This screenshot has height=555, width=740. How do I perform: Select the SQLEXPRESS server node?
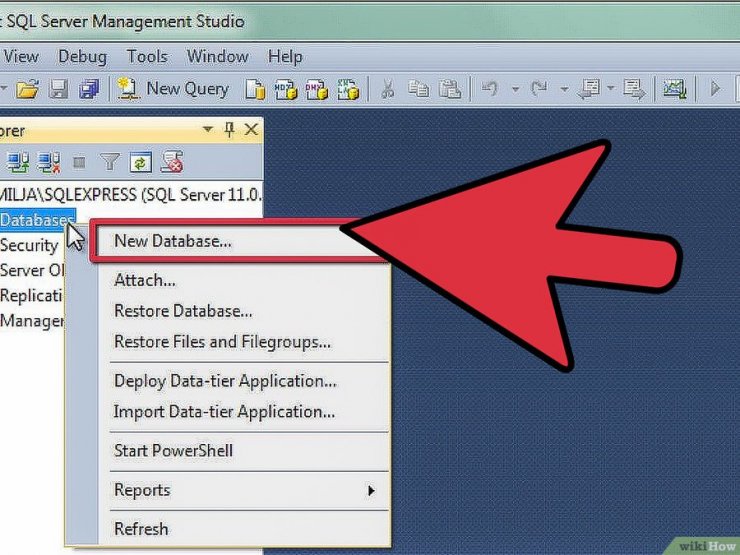point(131,194)
